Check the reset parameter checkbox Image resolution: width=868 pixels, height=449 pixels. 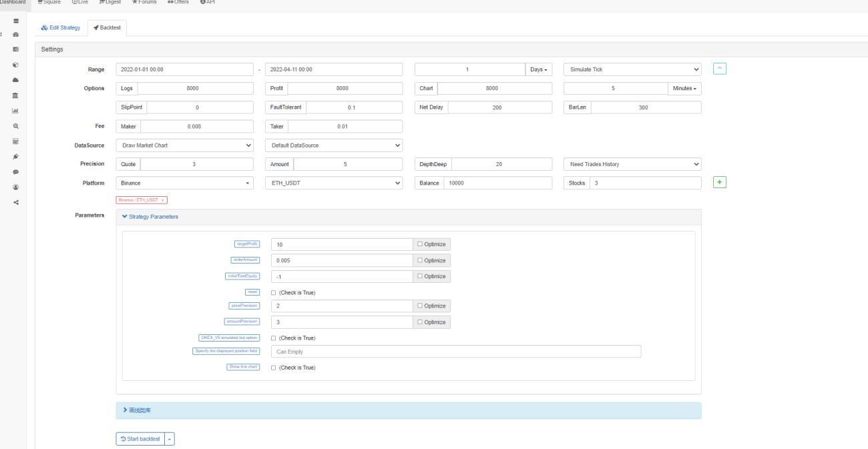point(274,293)
